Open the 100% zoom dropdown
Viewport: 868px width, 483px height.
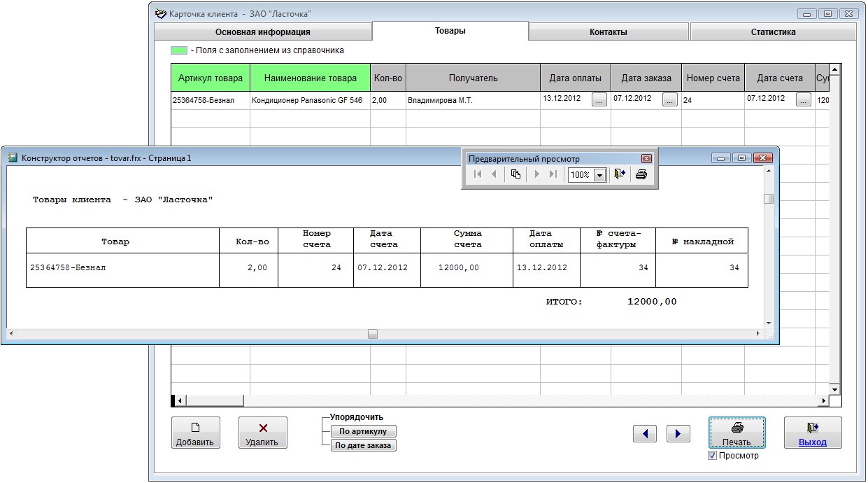pos(599,175)
